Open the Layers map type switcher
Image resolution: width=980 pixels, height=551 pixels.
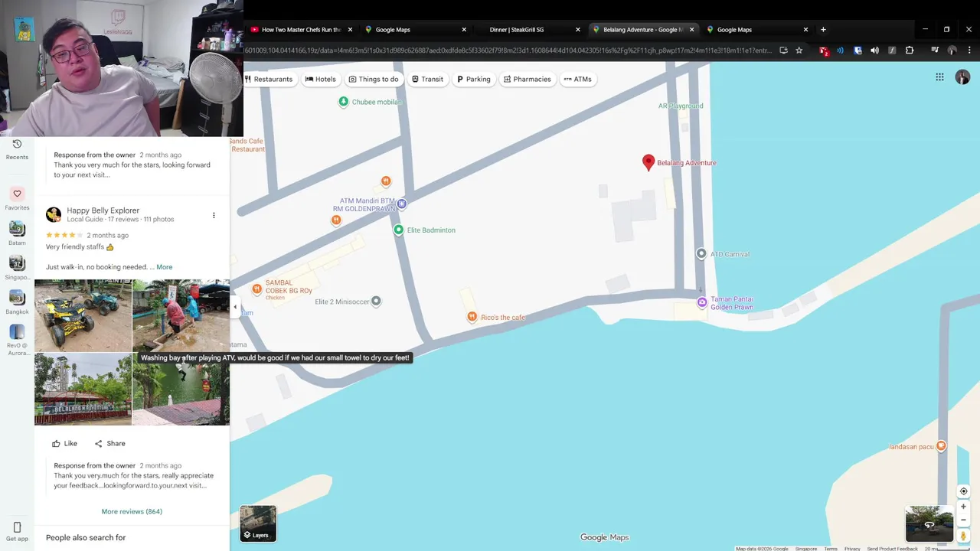click(258, 523)
